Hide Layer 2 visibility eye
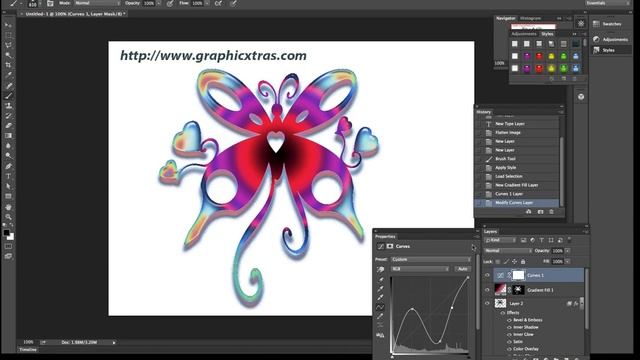This screenshot has width=640, height=360. tap(487, 304)
